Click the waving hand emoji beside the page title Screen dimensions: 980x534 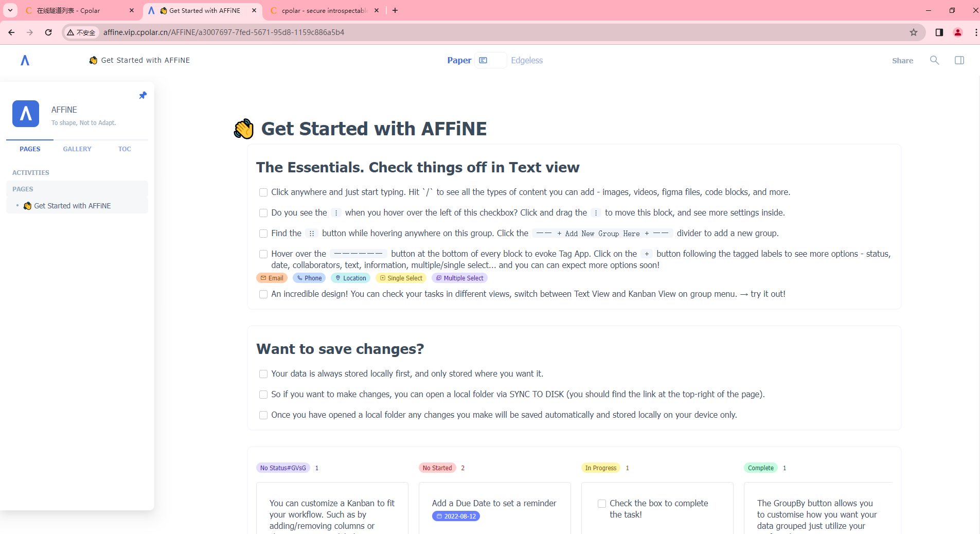tap(244, 129)
